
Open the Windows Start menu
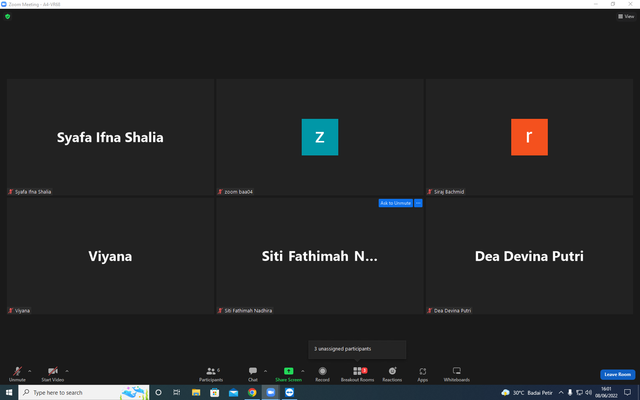pos(9,392)
